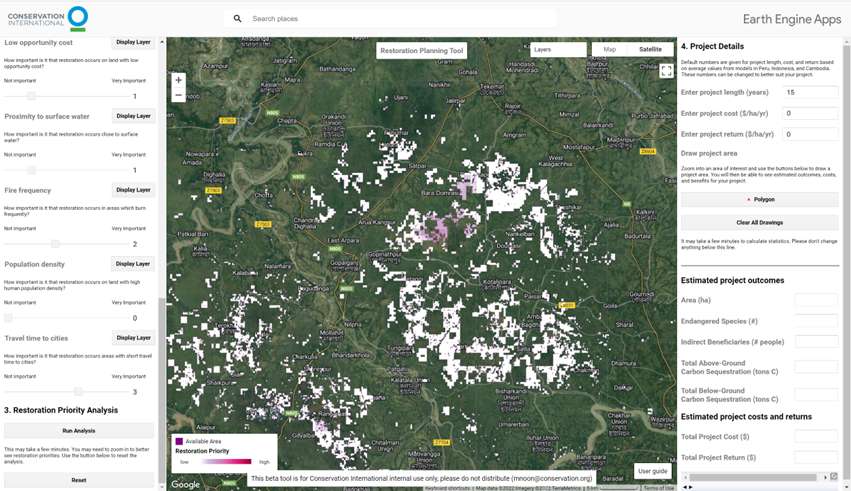Click 3. Restoration Priority Analysis heading
This screenshot has width=851, height=491.
click(x=61, y=410)
